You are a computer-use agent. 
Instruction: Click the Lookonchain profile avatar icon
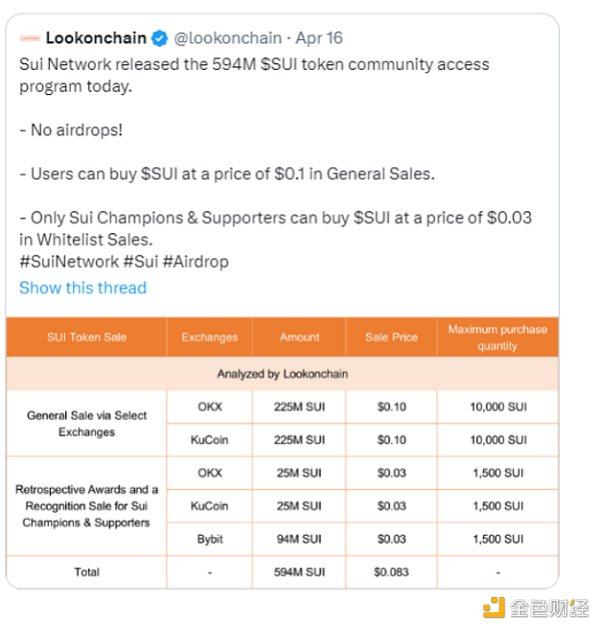[x=29, y=38]
